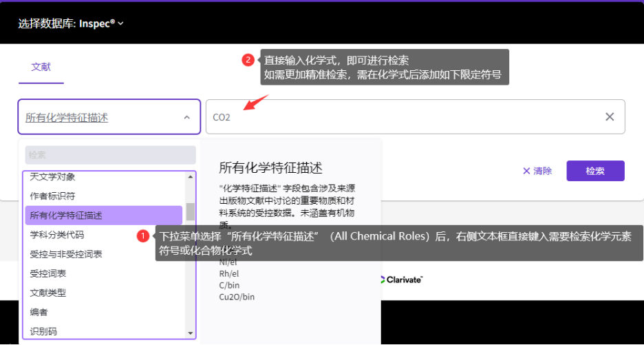Select highlighted 所有化学特征描述 list option
Screen dimensions: 644x345
pyautogui.click(x=104, y=215)
